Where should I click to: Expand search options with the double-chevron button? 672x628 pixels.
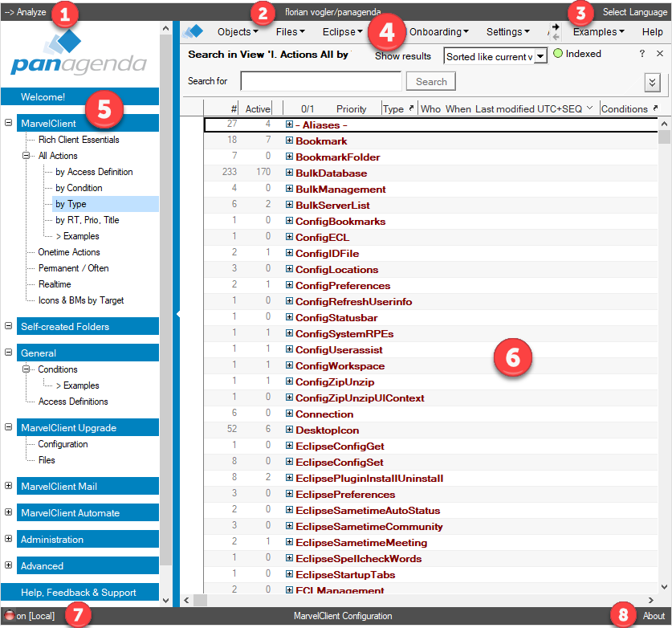tap(652, 83)
